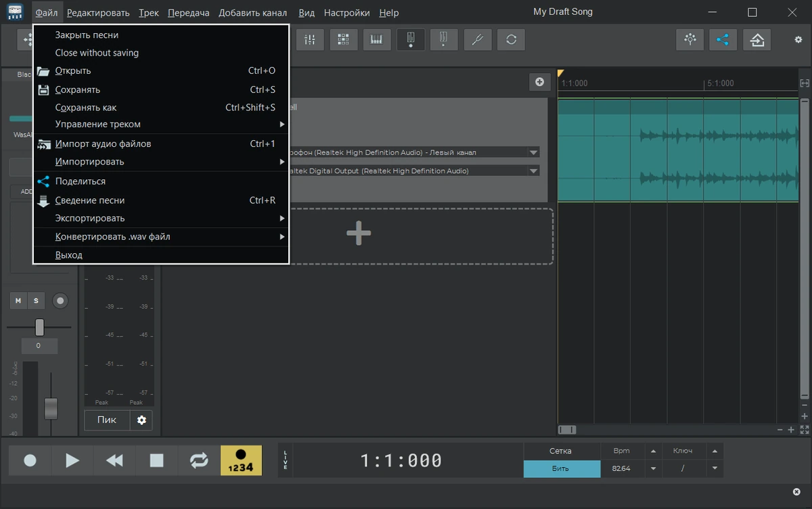Click Поделиться menu entry
This screenshot has width=812, height=509.
[x=161, y=181]
